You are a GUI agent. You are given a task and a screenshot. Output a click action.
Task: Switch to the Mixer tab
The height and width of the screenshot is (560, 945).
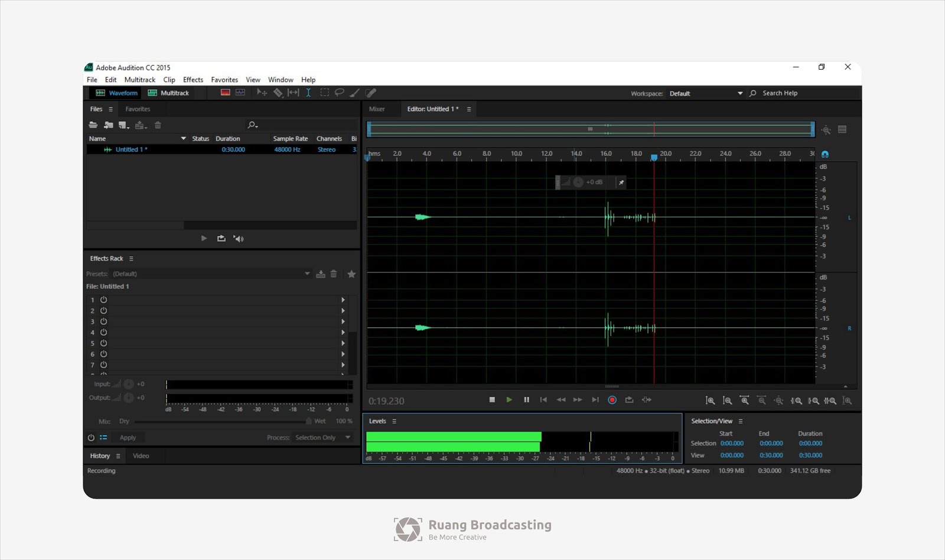coord(377,109)
